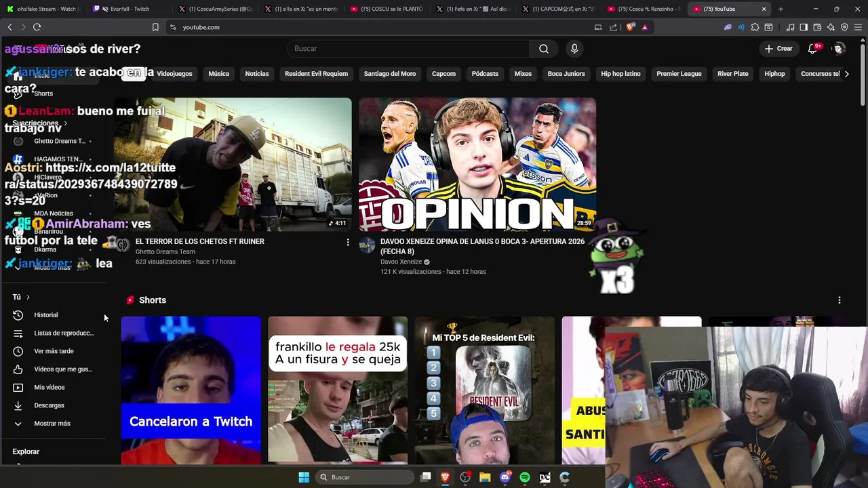Image resolution: width=868 pixels, height=488 pixels.
Task: Click the YouTube search magnifier button
Action: pos(544,49)
